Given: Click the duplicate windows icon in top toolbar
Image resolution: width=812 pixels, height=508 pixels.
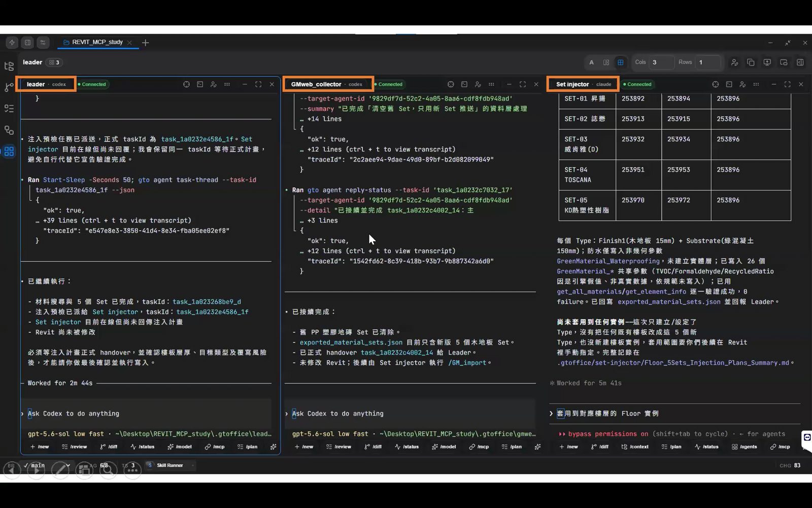Looking at the screenshot, I should point(751,62).
